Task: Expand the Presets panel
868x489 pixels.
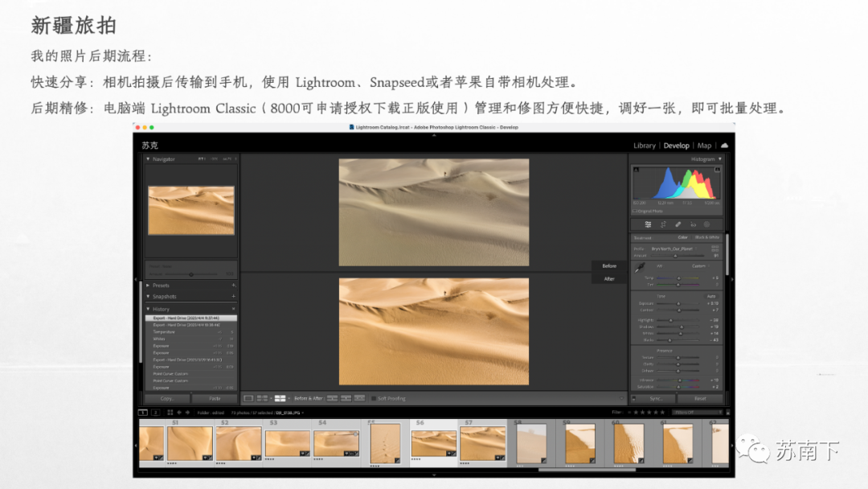Action: (149, 286)
